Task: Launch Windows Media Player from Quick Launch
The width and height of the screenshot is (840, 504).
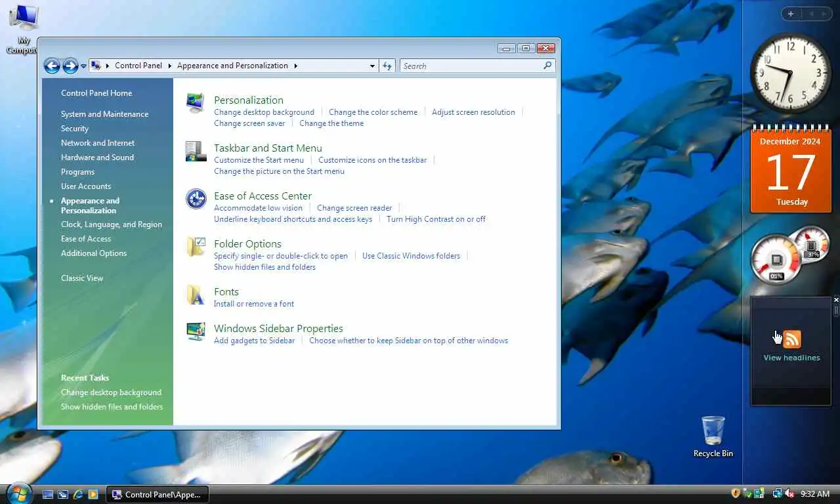Action: [x=93, y=494]
